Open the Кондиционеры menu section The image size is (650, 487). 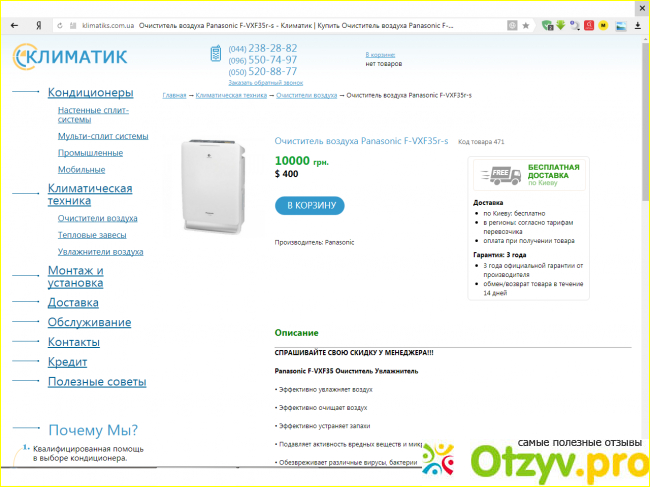(90, 92)
